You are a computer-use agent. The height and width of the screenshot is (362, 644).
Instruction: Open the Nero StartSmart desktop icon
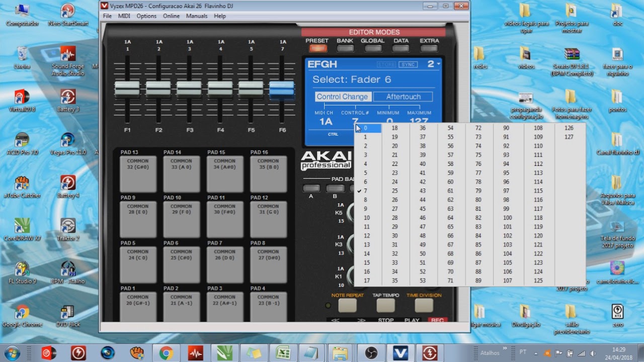pyautogui.click(x=68, y=15)
